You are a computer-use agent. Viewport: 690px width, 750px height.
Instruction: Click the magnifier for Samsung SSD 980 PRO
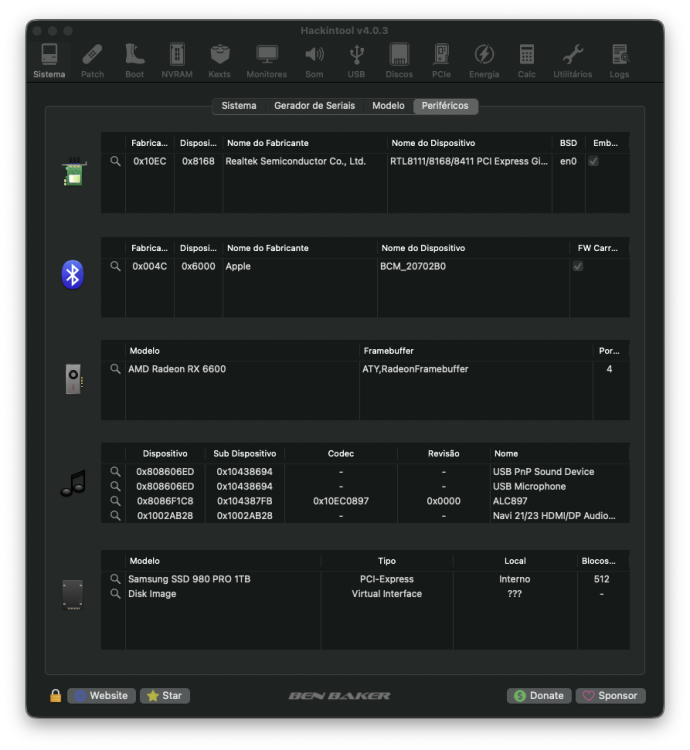pyautogui.click(x=115, y=579)
